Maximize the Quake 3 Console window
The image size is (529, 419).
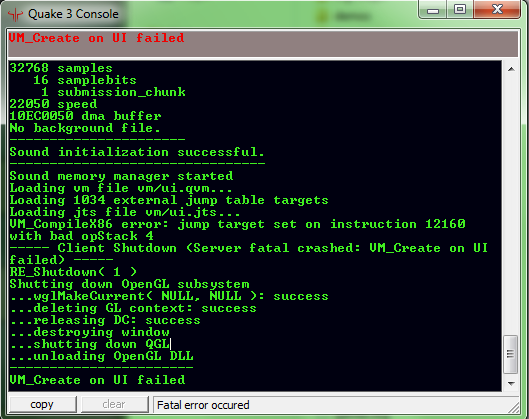(x=460, y=9)
